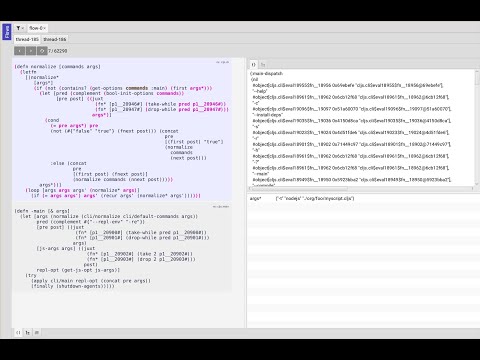The height and width of the screenshot is (360, 480).
Task: Open the Flows vertical side tab
Action: click(x=7, y=32)
